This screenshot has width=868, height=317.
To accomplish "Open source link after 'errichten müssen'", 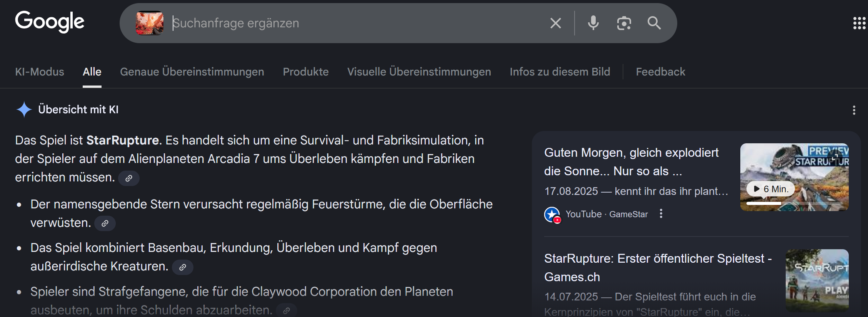I will pyautogui.click(x=129, y=178).
